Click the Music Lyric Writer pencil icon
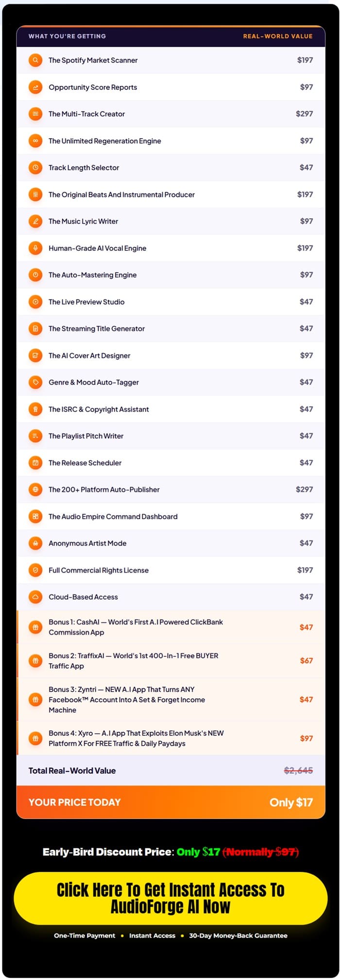 [x=35, y=221]
